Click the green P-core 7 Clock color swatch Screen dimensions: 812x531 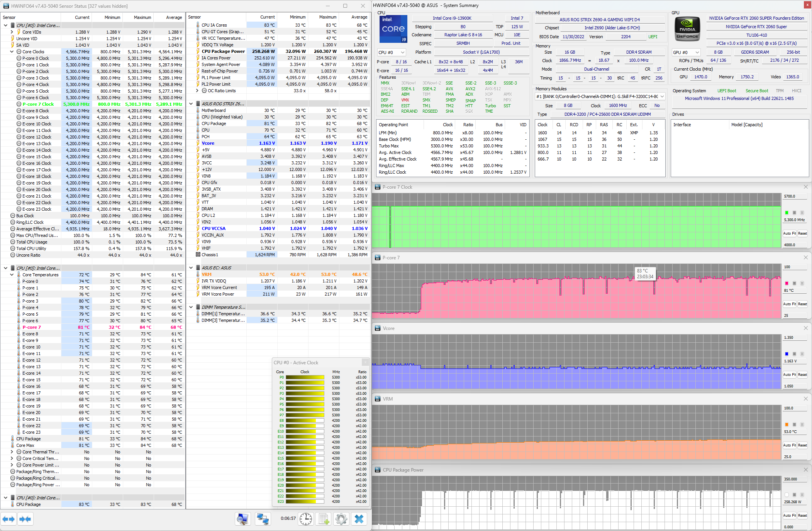[x=787, y=213]
